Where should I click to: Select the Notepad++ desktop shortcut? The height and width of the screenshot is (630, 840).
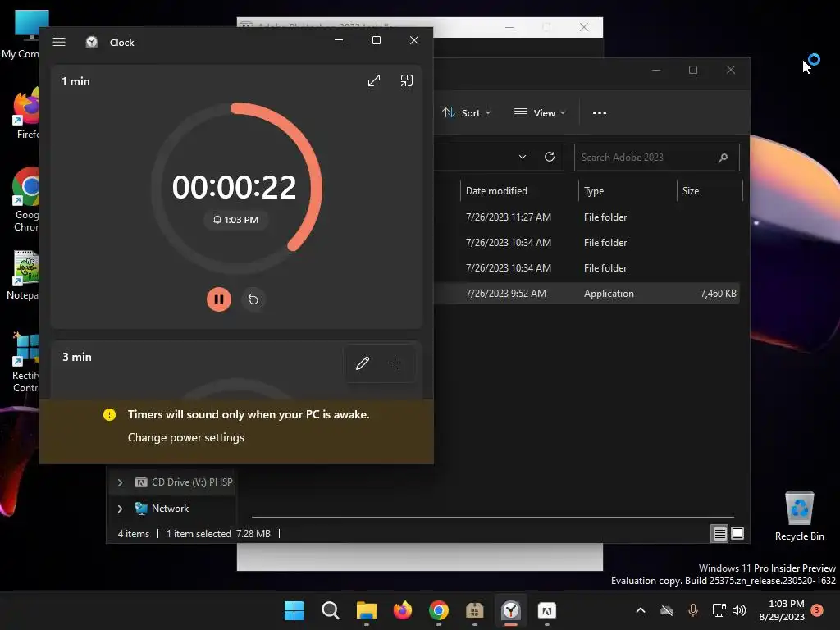[25, 276]
